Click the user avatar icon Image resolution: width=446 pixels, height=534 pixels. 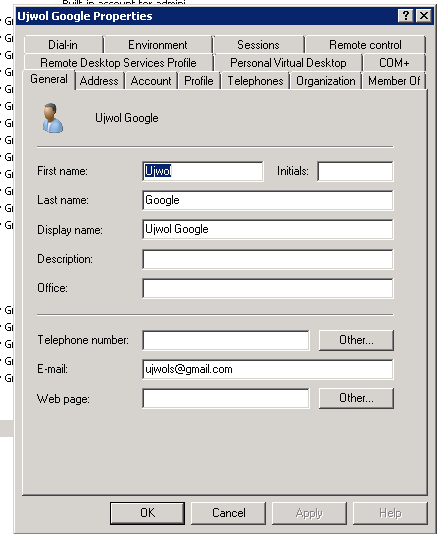pos(53,118)
